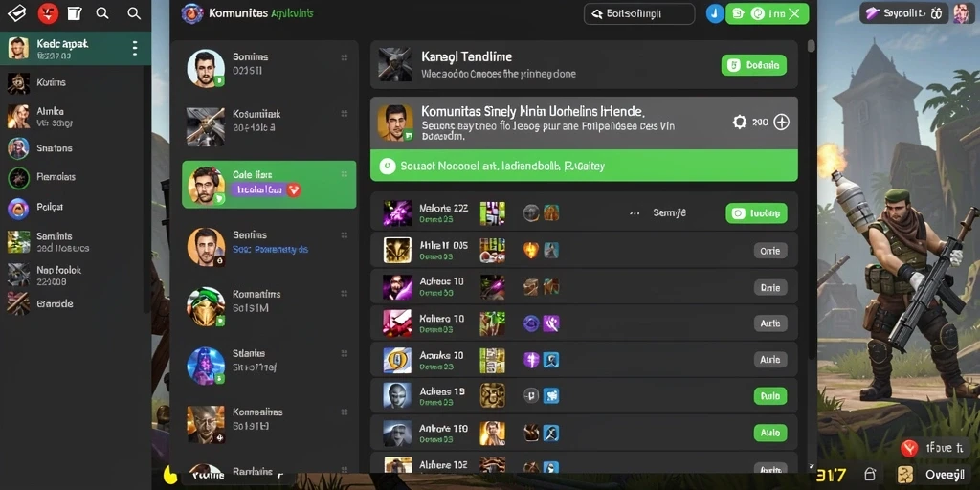Viewport: 980px width, 490px height.
Task: Click the green button in the top bar
Action: click(x=767, y=13)
